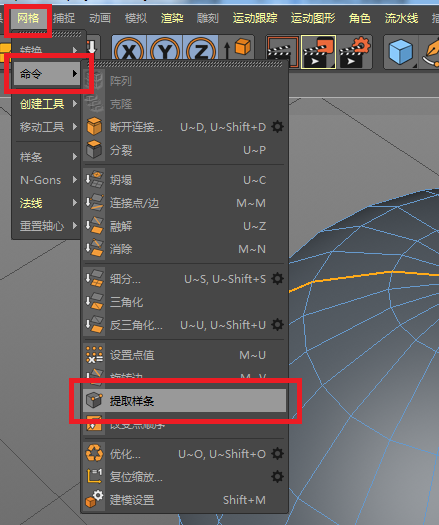Open the 运动跟踪 menu
Viewport: 439px width, 525px height.
[255, 18]
